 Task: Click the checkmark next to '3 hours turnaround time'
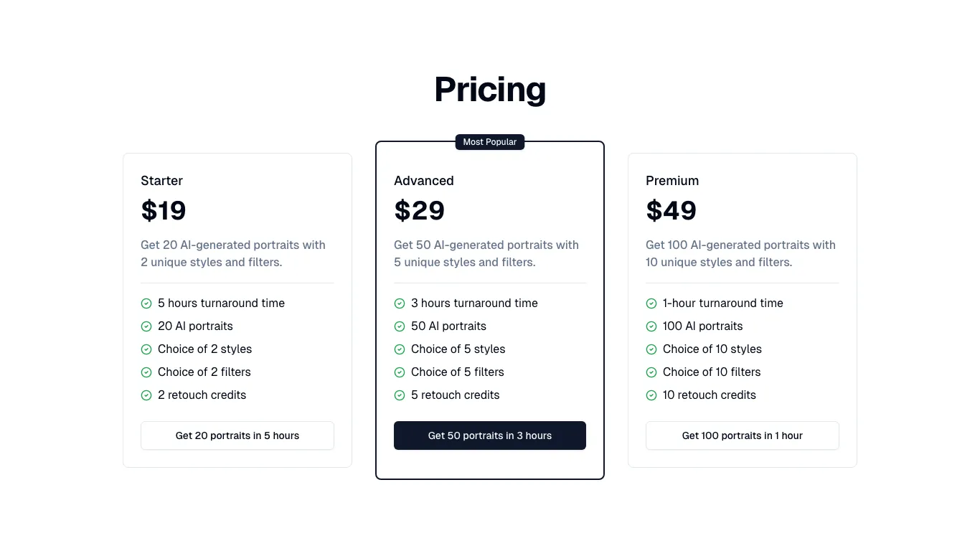click(x=400, y=303)
